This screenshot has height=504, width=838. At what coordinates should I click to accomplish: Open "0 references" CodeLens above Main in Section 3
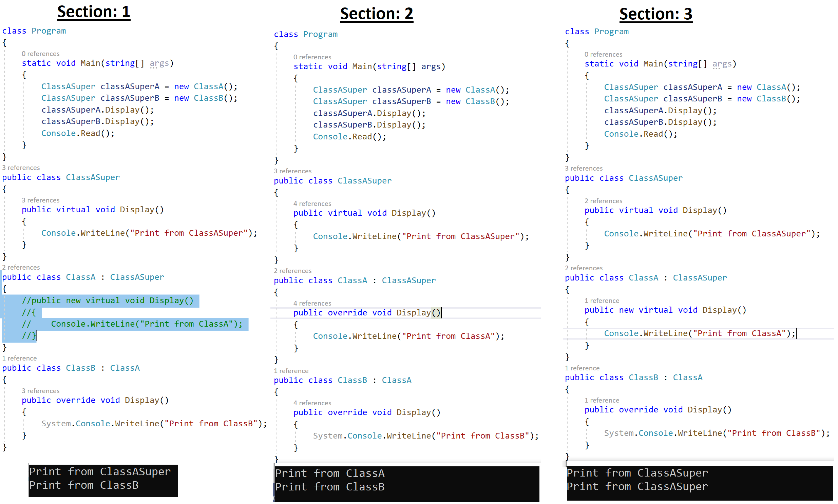(603, 54)
